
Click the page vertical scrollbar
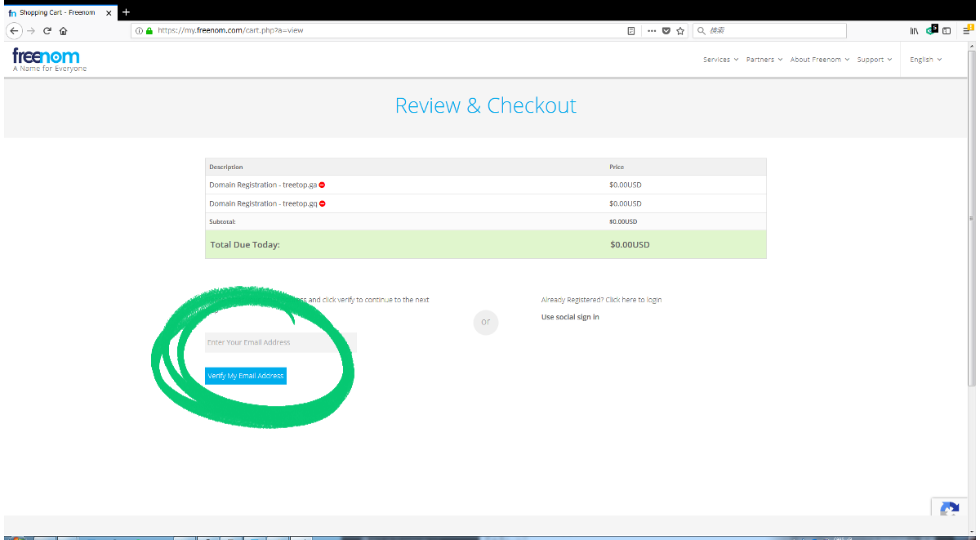click(x=971, y=219)
